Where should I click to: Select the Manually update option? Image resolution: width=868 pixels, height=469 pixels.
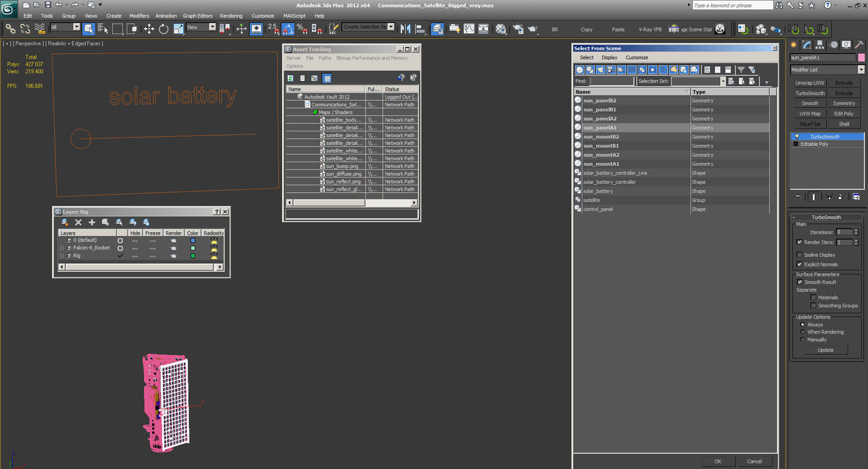click(803, 339)
